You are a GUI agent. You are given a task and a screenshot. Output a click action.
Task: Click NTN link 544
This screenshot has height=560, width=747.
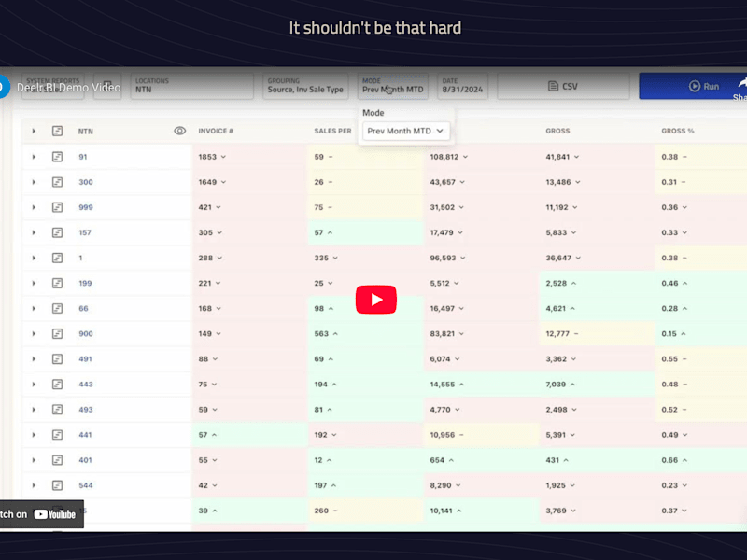86,485
